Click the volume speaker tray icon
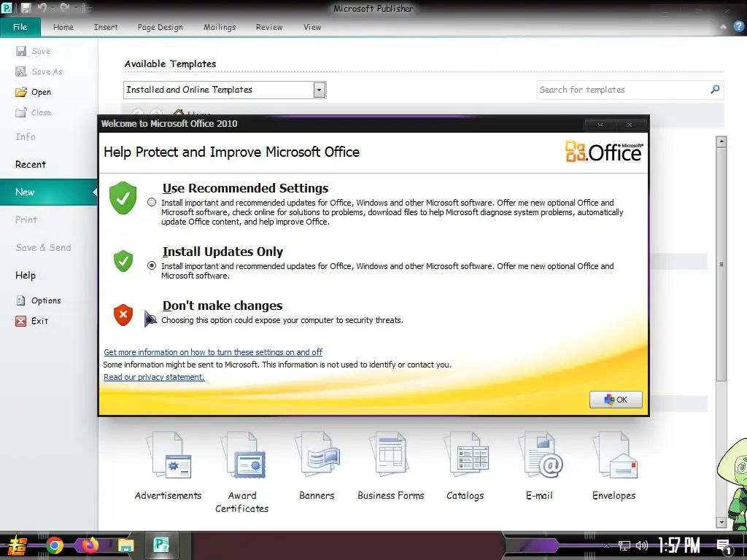The height and width of the screenshot is (560, 747). click(642, 545)
